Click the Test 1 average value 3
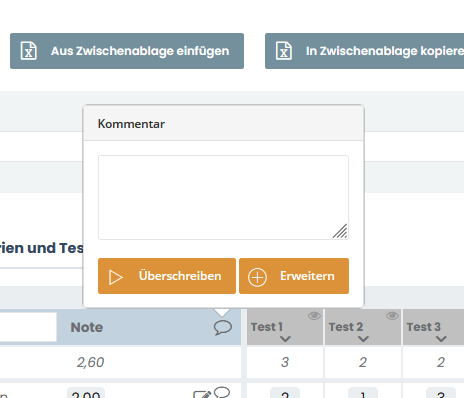 point(285,362)
